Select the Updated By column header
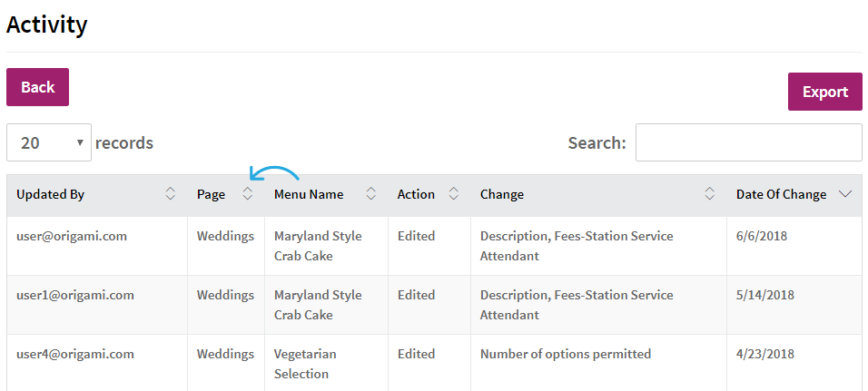The image size is (868, 391). click(50, 194)
